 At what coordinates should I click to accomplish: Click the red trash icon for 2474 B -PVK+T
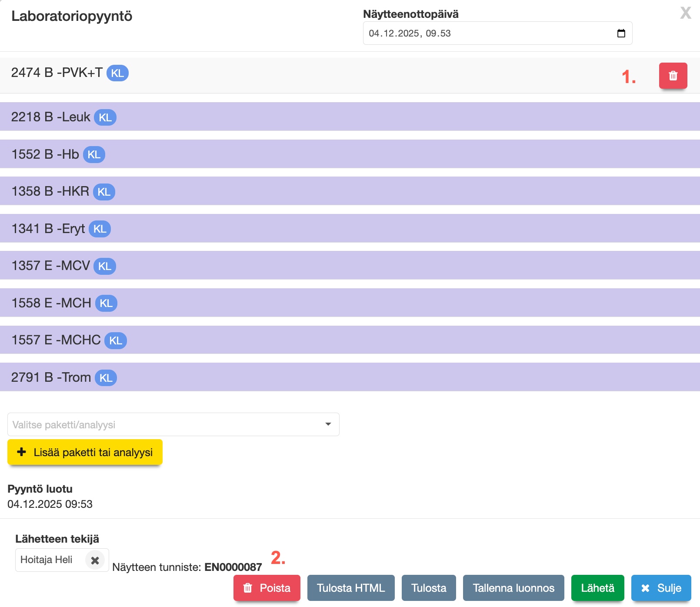tap(673, 76)
